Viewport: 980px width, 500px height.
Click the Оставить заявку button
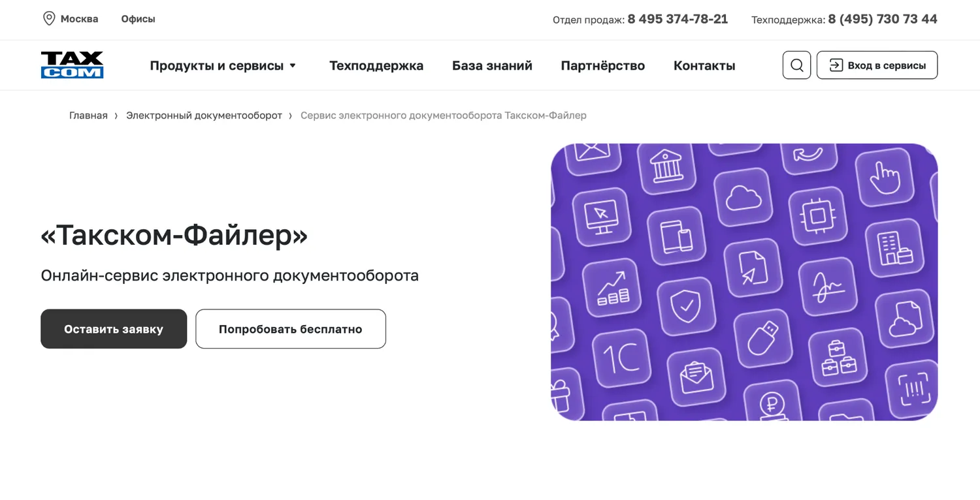pyautogui.click(x=114, y=329)
